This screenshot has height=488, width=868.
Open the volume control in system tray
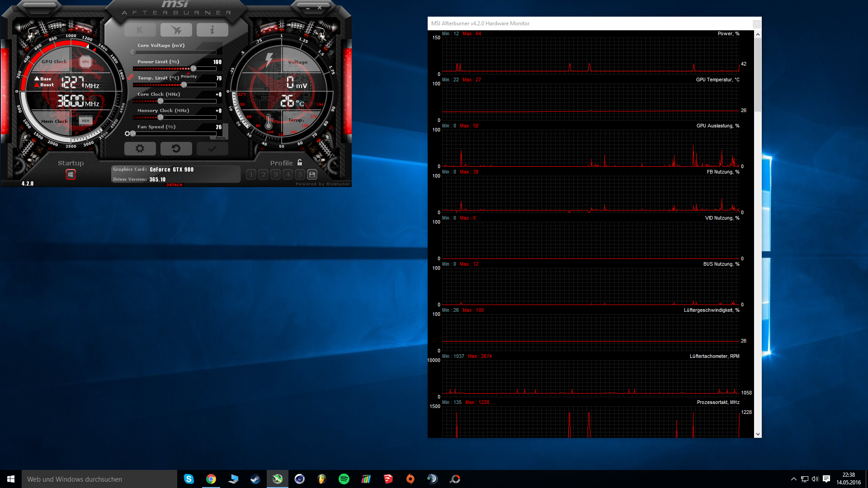(x=815, y=479)
